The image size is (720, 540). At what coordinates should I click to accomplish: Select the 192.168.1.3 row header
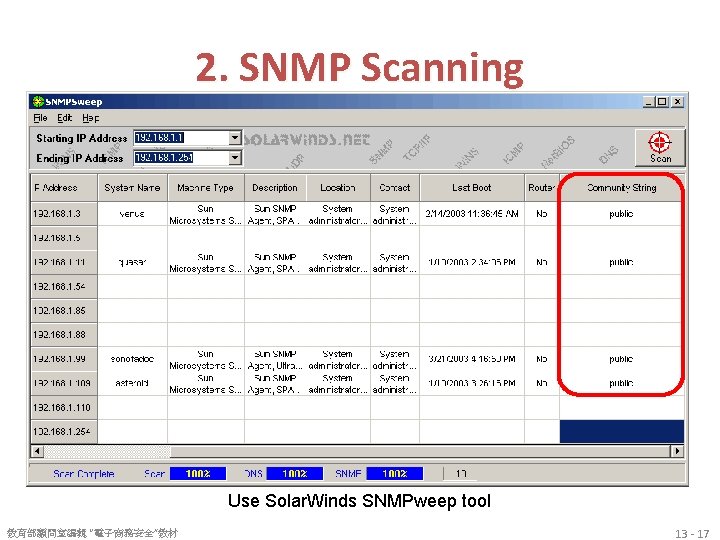[x=64, y=214]
